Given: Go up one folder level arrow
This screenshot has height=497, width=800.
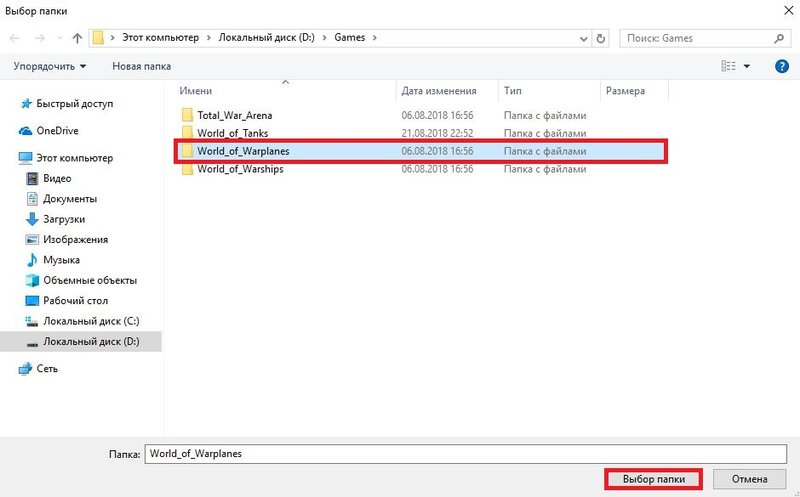Looking at the screenshot, I should coord(77,38).
